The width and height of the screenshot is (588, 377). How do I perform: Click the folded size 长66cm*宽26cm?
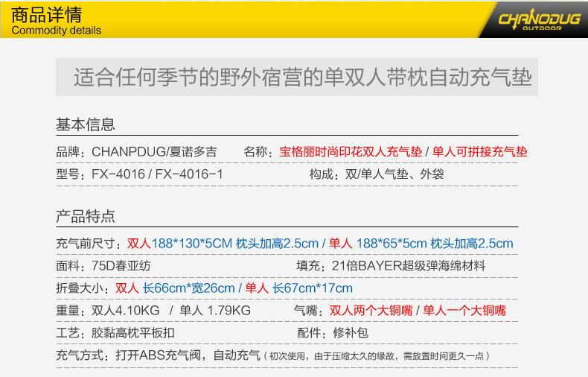tap(188, 288)
